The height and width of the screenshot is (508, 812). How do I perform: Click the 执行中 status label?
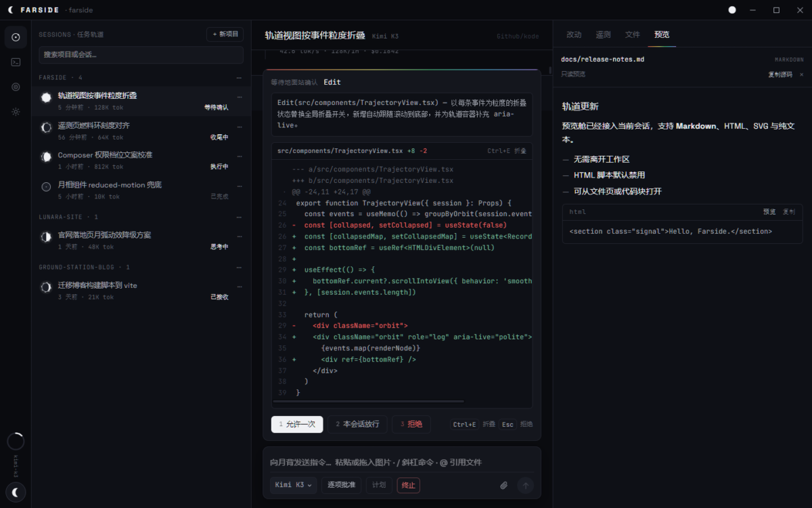(x=219, y=167)
